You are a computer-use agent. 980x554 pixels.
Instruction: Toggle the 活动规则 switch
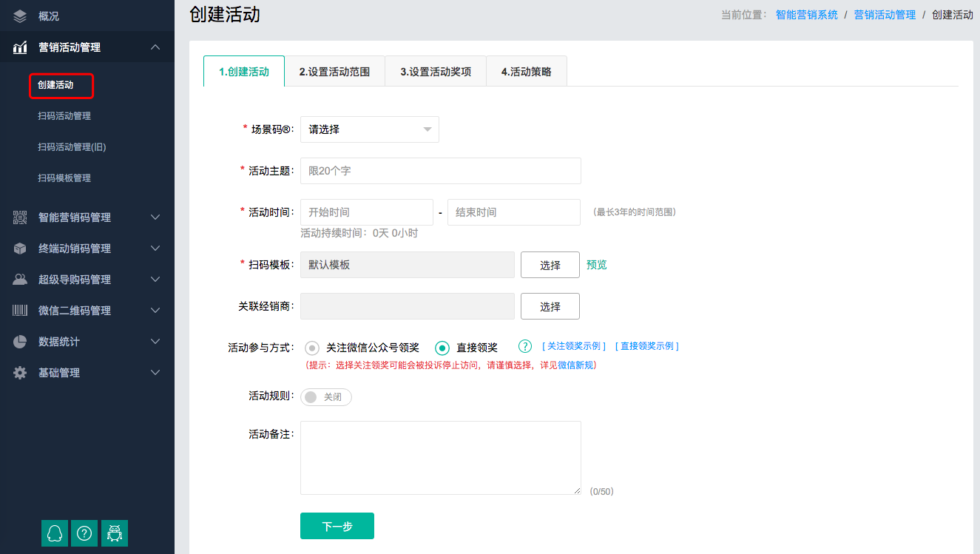click(x=325, y=397)
